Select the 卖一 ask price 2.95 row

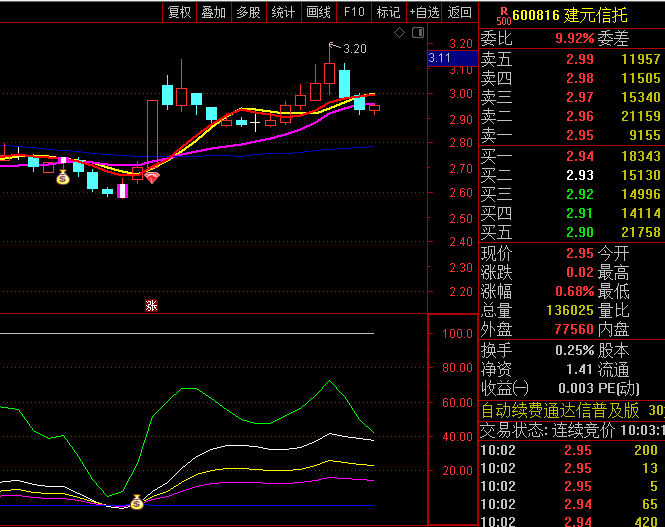tap(572, 135)
